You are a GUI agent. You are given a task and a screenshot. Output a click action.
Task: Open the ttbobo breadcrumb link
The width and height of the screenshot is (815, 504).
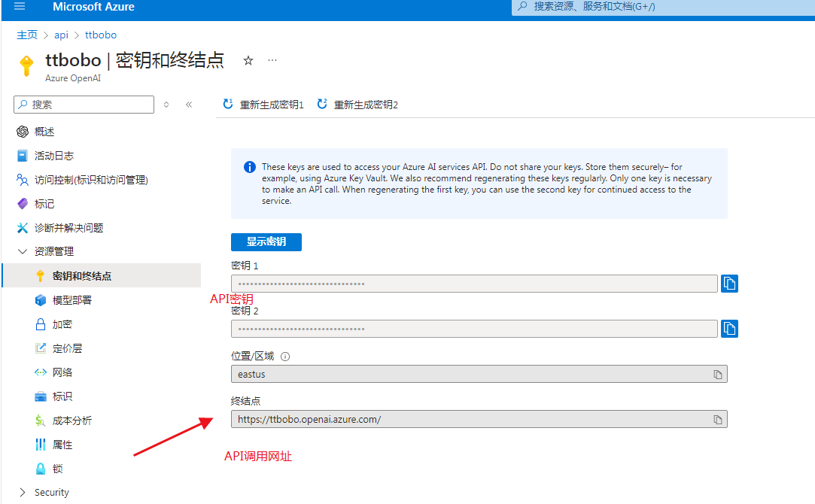tap(101, 35)
